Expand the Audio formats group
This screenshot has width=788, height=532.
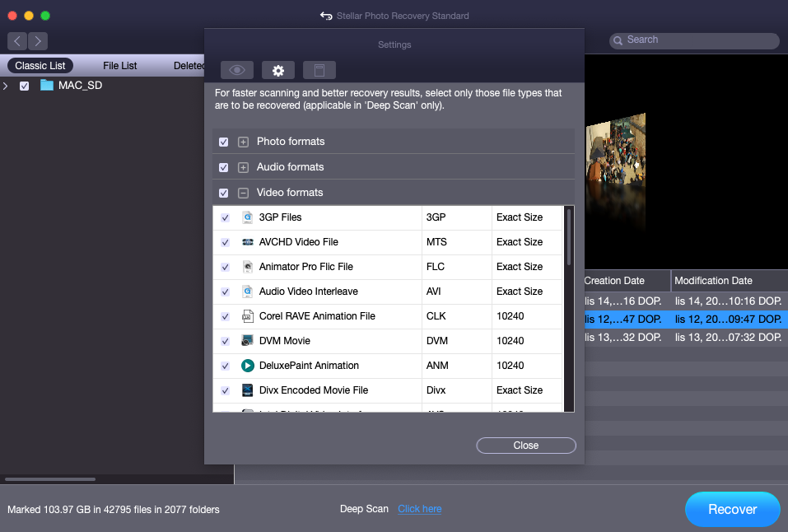coord(243,167)
